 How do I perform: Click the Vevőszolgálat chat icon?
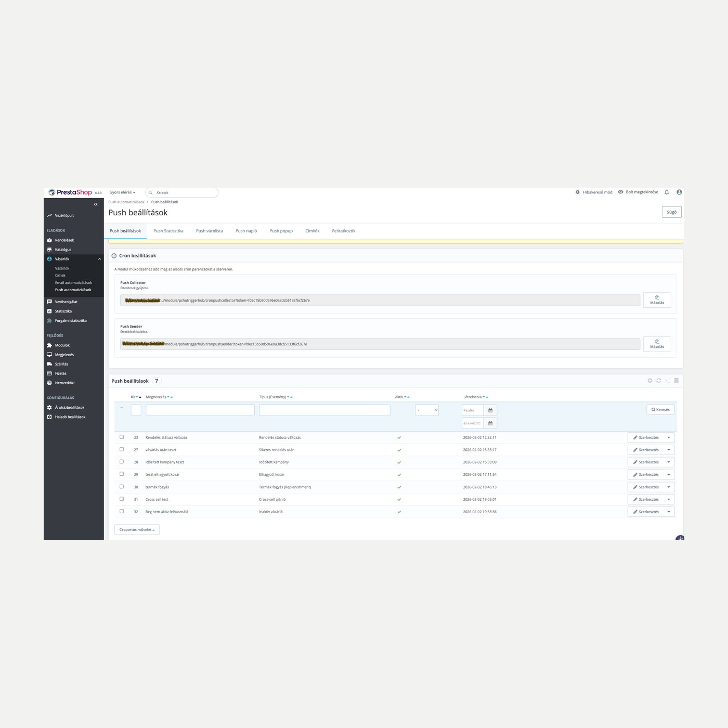click(49, 302)
